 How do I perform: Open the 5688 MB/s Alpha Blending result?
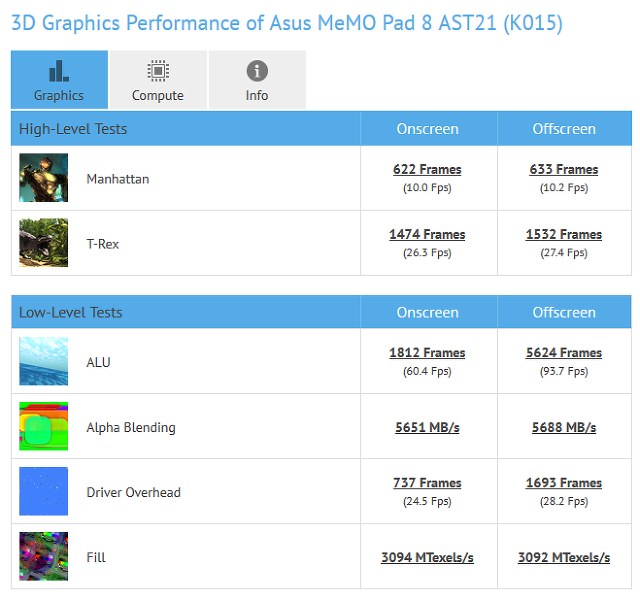coord(564,427)
